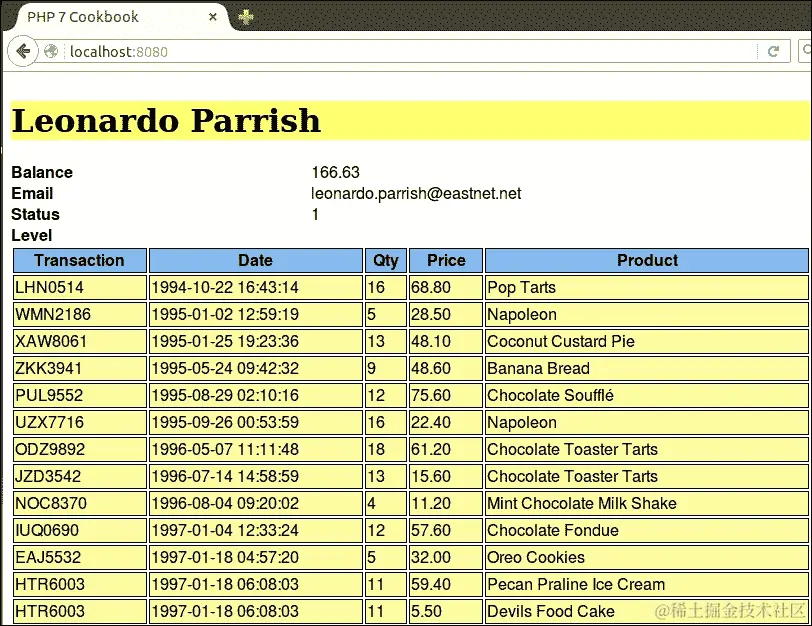Click price cell 68.80
Viewport: 812px width, 626px height.
(446, 287)
